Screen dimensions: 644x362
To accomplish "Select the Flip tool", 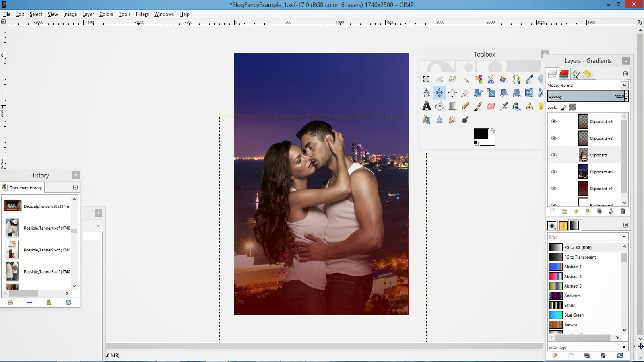I will [x=529, y=93].
